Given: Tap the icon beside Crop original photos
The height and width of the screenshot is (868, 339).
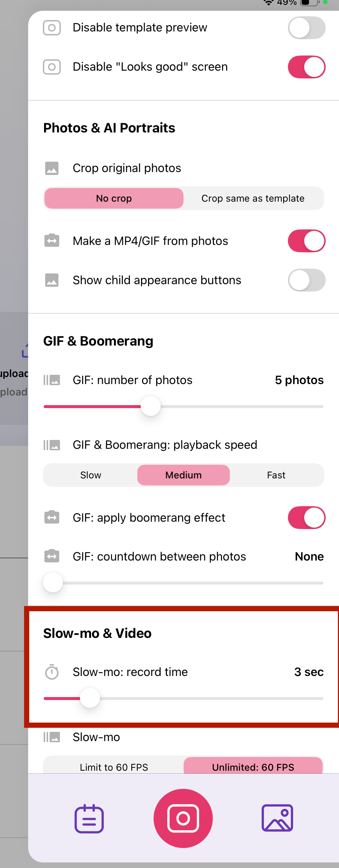Looking at the screenshot, I should click(x=52, y=168).
